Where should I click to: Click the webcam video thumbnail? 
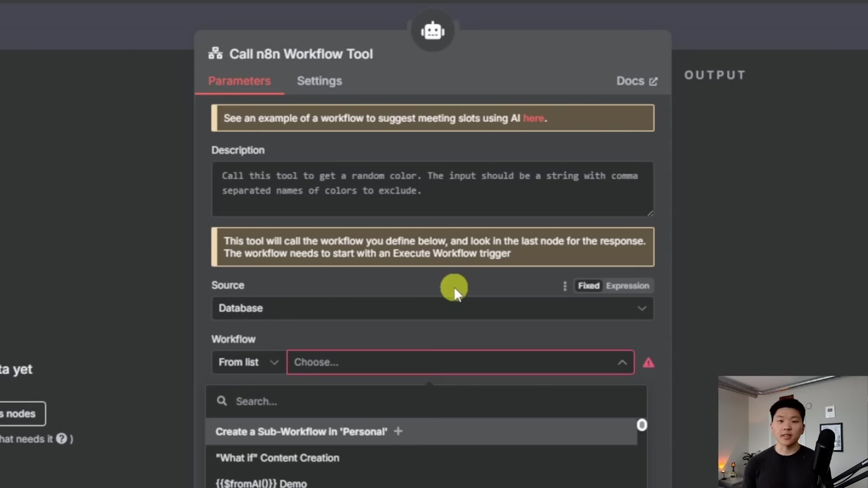793,432
